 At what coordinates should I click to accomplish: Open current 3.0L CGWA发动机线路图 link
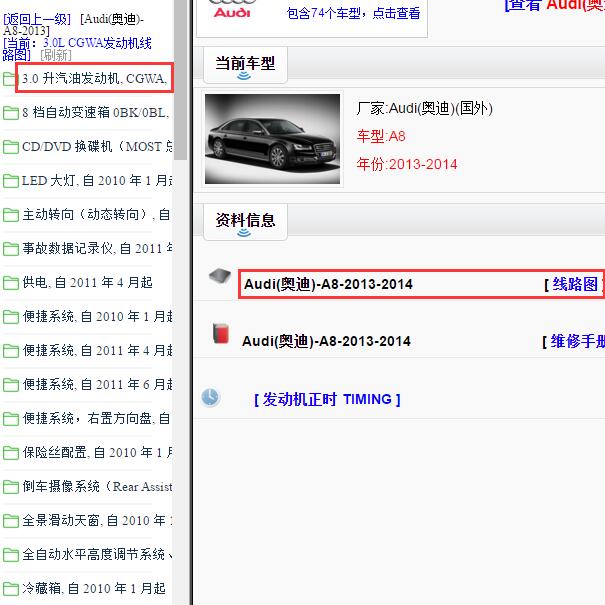(77, 49)
